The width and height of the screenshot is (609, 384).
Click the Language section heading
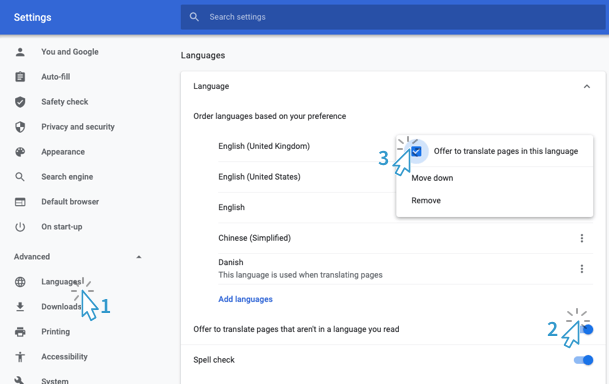211,87
